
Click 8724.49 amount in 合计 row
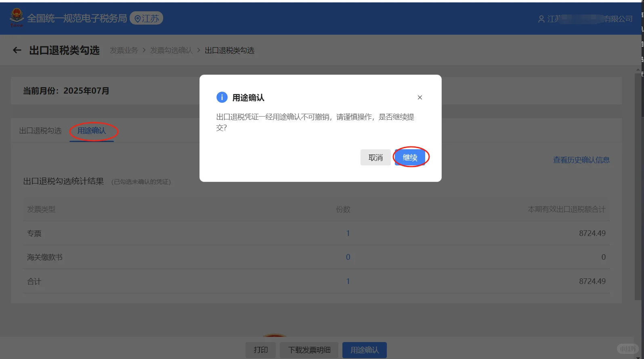click(x=592, y=281)
